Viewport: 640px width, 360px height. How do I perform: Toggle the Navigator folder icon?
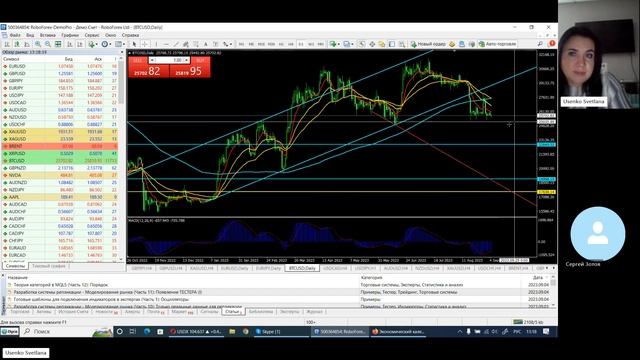point(382,44)
